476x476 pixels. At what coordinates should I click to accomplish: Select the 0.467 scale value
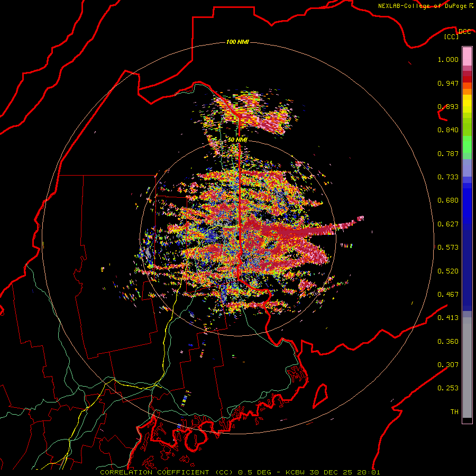(448, 295)
